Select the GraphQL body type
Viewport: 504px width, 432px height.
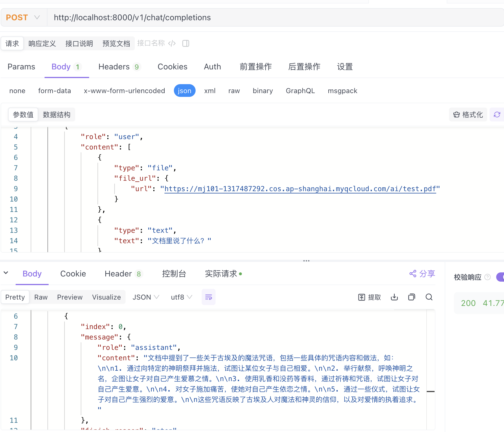(x=300, y=91)
